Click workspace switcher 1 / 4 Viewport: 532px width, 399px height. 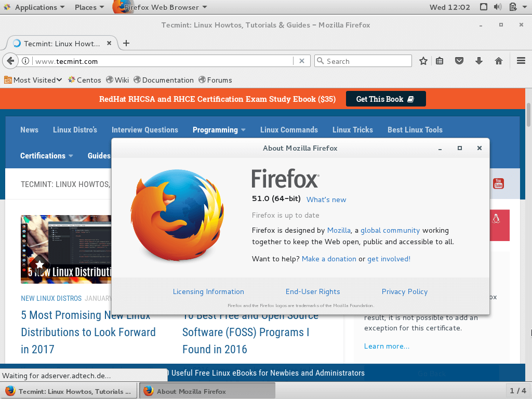[x=518, y=391]
